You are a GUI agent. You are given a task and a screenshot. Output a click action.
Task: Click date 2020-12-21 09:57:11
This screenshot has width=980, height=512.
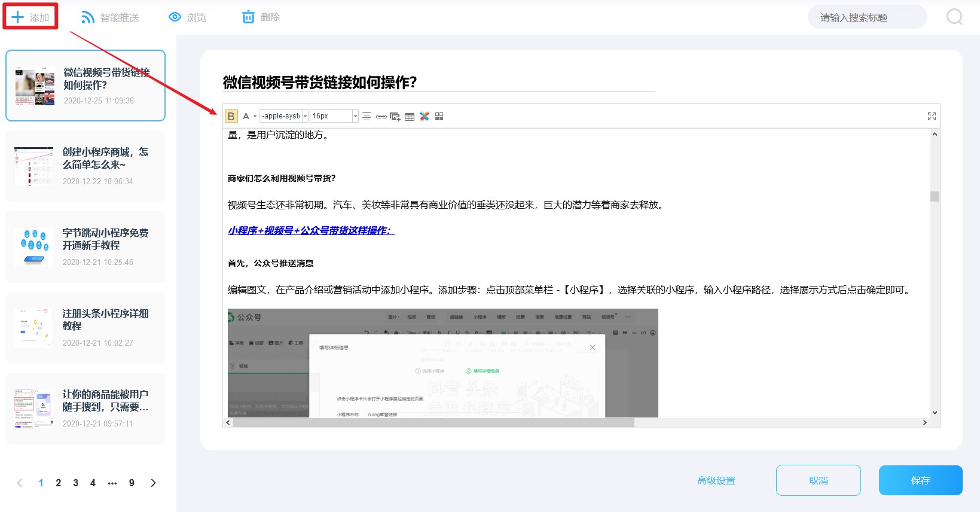click(x=98, y=423)
